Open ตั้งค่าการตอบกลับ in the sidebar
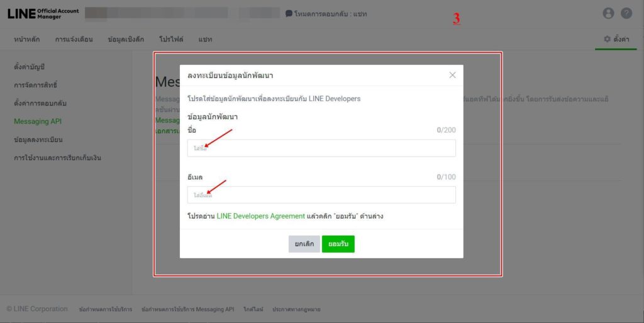 (x=40, y=103)
